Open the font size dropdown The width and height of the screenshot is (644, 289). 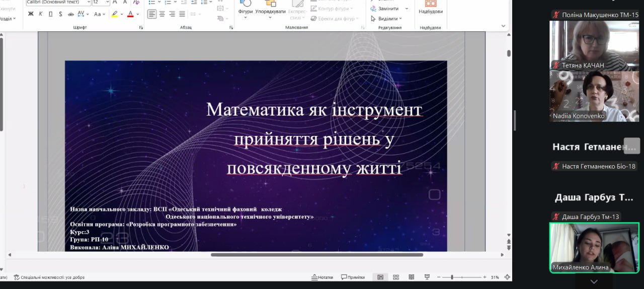pyautogui.click(x=107, y=3)
